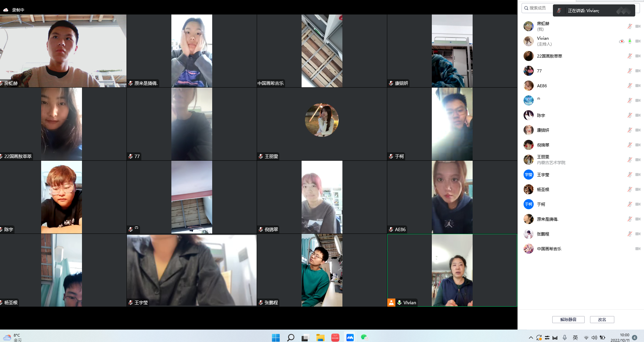
Task: Open the notification center badge showing 4
Action: [x=635, y=338]
